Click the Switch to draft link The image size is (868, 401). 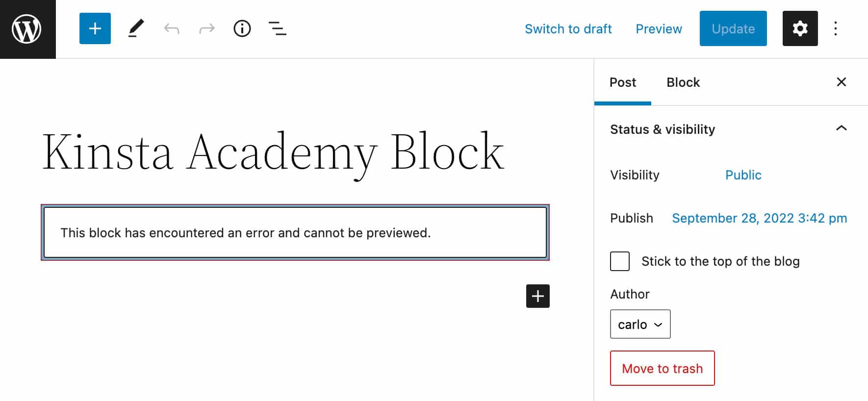[x=568, y=29]
